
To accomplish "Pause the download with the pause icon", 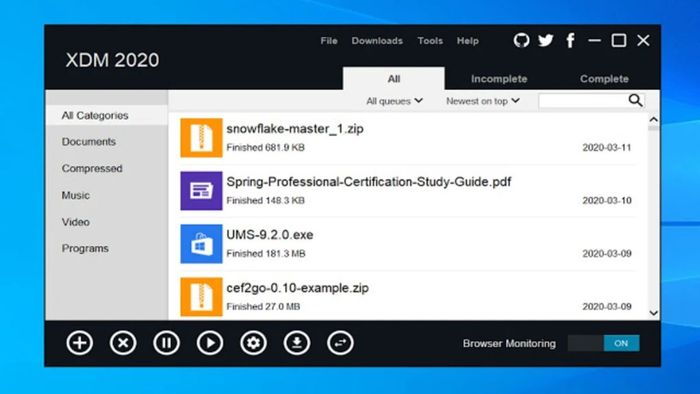I will point(167,343).
